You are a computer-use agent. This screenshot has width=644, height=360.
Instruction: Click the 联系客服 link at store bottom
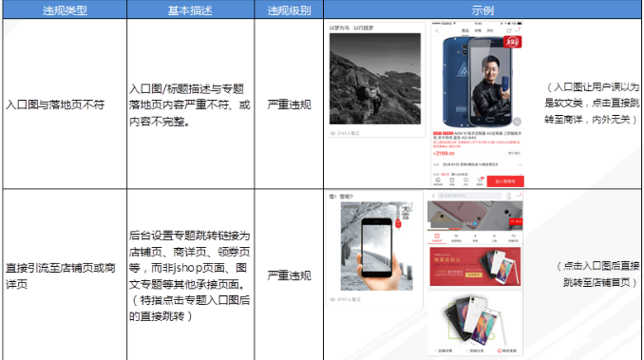point(507,351)
